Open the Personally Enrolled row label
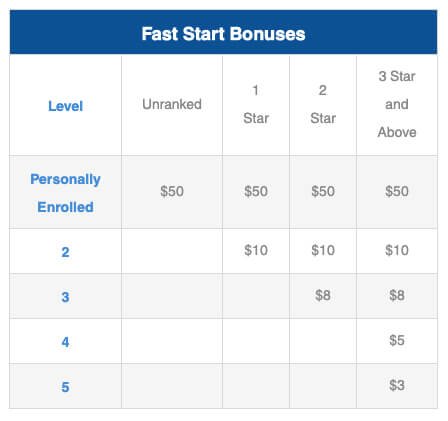Screen dimensions: 448x421 pyautogui.click(x=65, y=193)
